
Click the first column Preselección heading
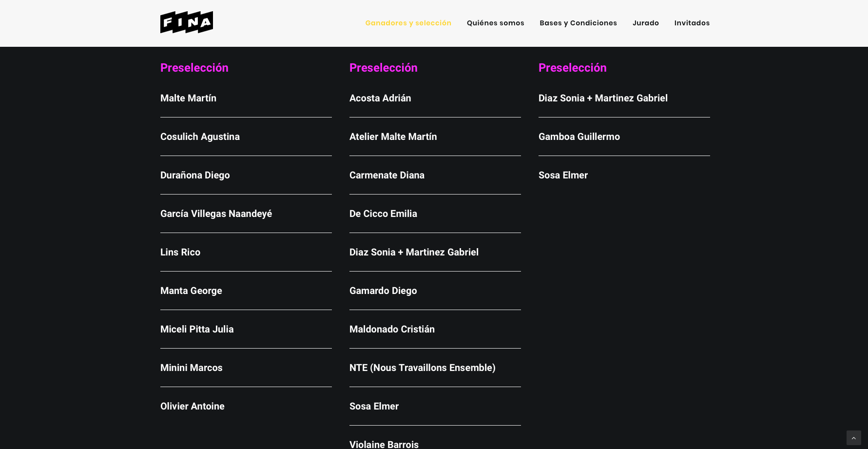point(194,68)
